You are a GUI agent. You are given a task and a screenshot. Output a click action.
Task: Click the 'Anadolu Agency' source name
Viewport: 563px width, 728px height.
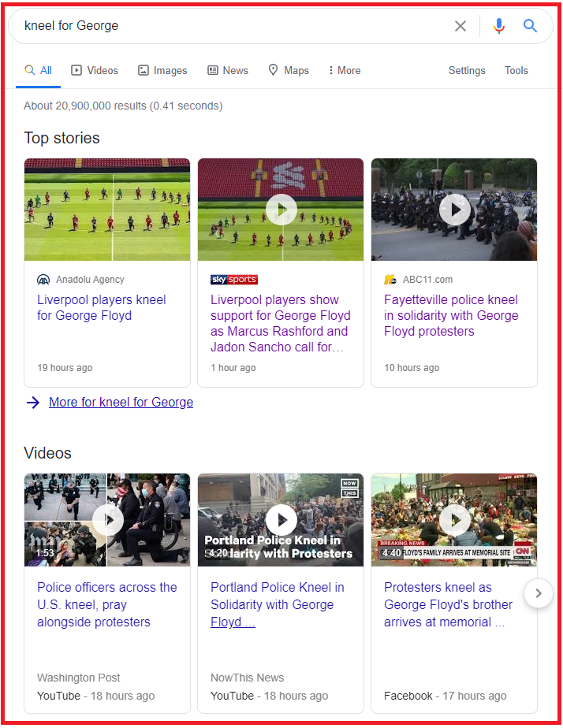coord(90,280)
